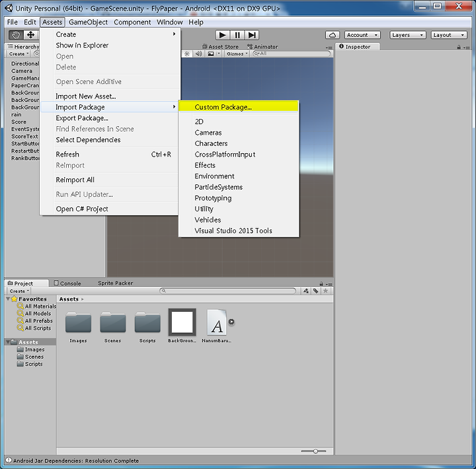The width and height of the screenshot is (476, 469).
Task: Choose Custom Package... from submenu
Action: coord(239,107)
